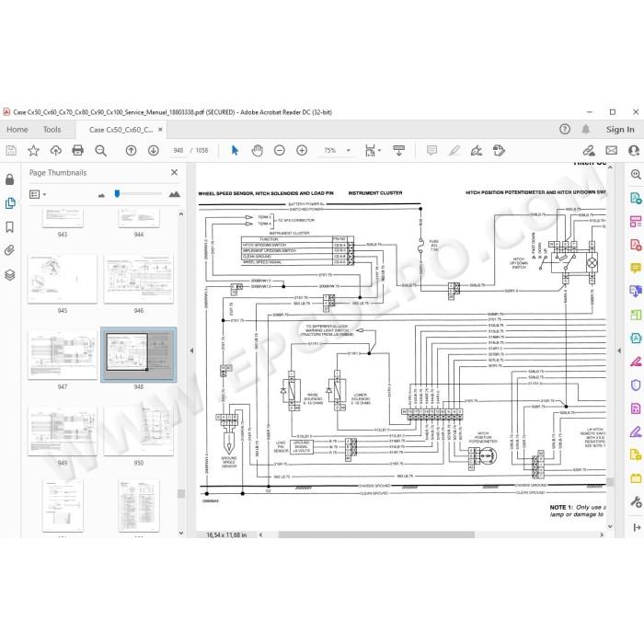Upload the file to the cloud
The width and height of the screenshot is (644, 644).
pos(55,150)
